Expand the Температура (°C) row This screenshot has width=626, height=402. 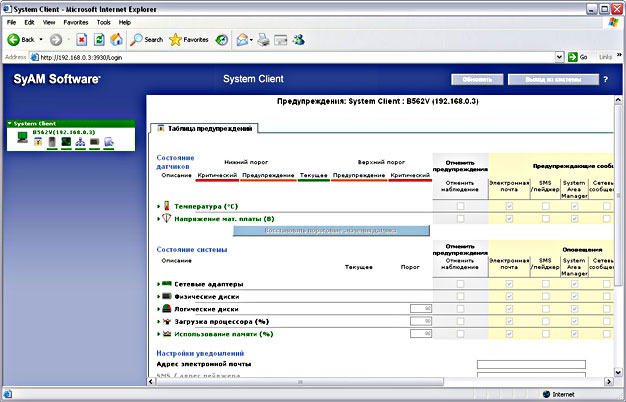[x=158, y=206]
